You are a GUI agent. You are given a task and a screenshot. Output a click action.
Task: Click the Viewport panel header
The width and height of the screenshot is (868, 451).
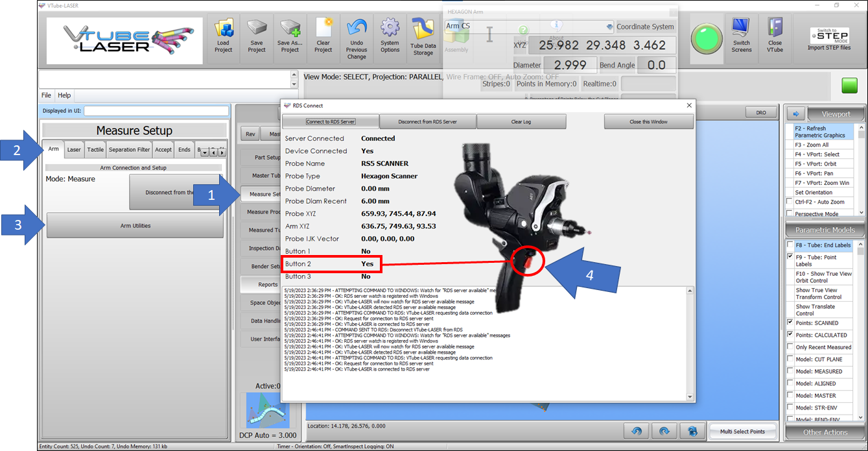[836, 114]
